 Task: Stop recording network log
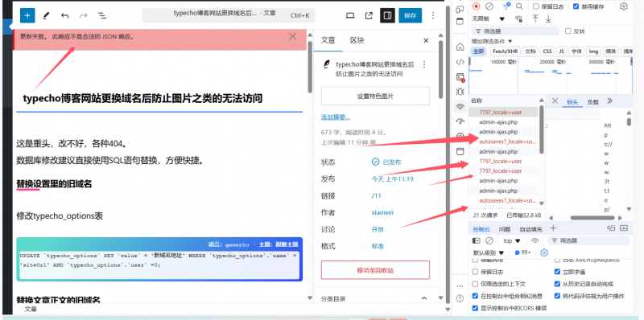476,6
